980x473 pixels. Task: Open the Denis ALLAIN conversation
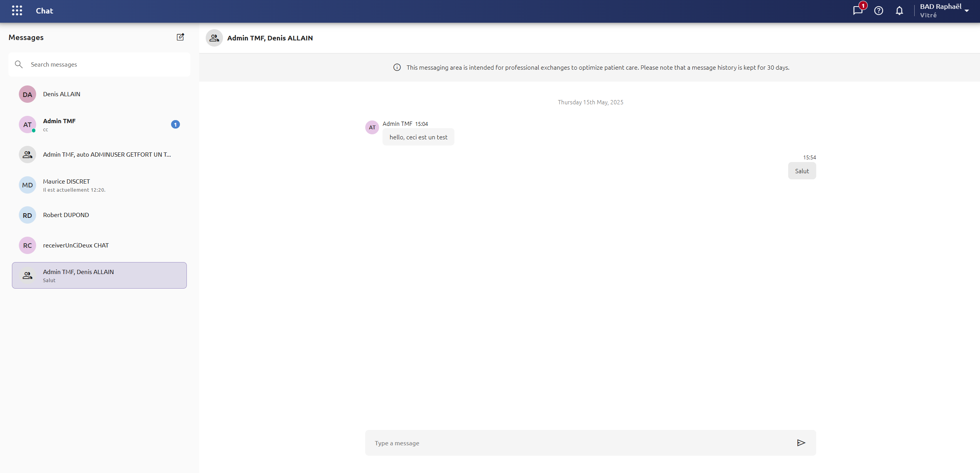pyautogui.click(x=99, y=94)
